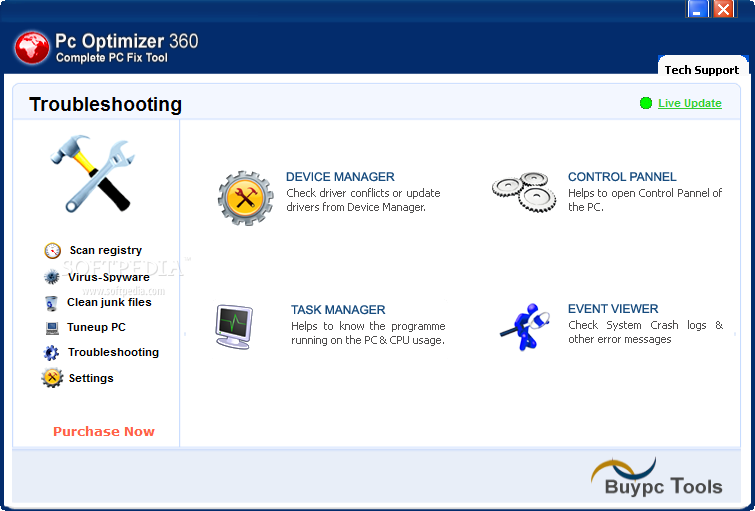755x511 pixels.
Task: Open Settings from the sidebar
Action: pos(91,378)
